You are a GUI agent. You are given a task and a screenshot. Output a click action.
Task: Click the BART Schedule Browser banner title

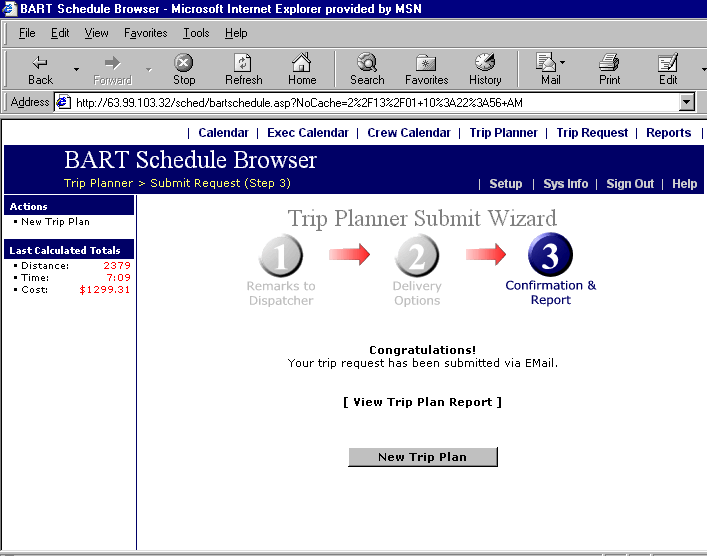click(x=190, y=160)
